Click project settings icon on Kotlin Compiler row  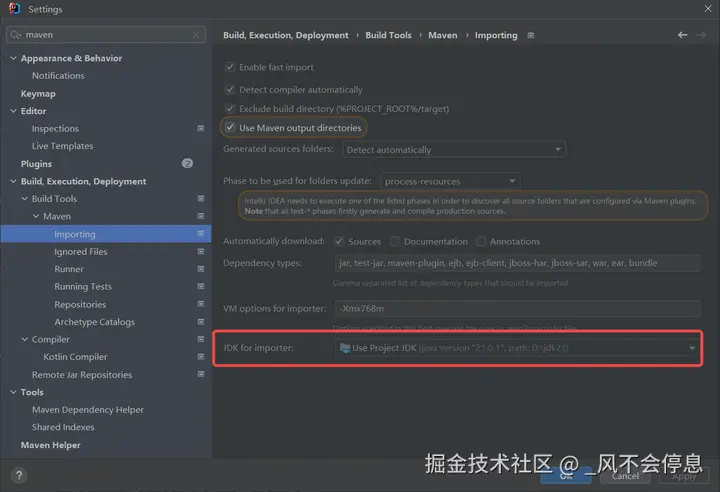(x=201, y=356)
